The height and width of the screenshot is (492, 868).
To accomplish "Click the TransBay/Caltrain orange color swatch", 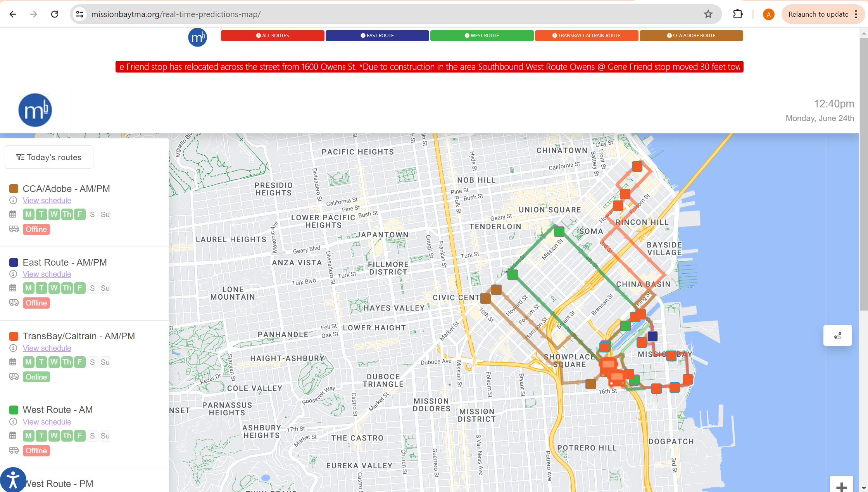I will point(14,336).
